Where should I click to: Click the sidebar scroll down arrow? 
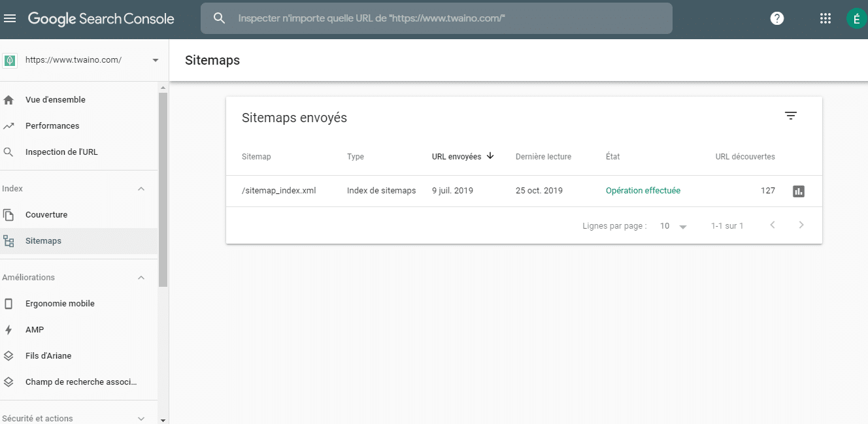click(x=163, y=419)
